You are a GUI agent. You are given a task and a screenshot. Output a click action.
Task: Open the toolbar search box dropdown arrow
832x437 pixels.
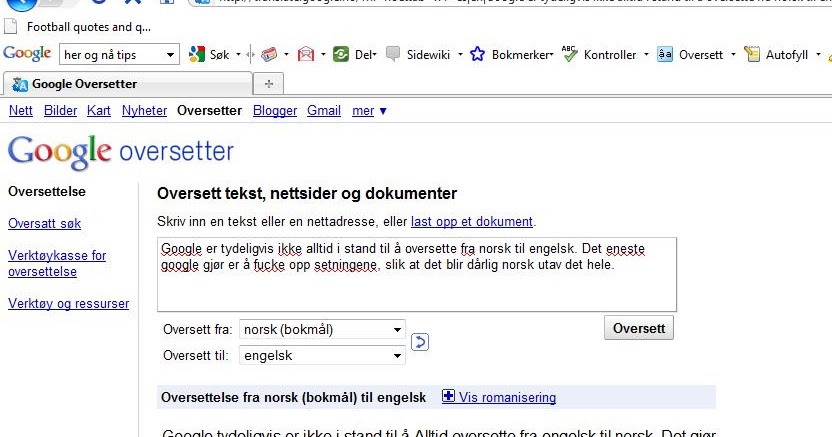click(x=170, y=55)
